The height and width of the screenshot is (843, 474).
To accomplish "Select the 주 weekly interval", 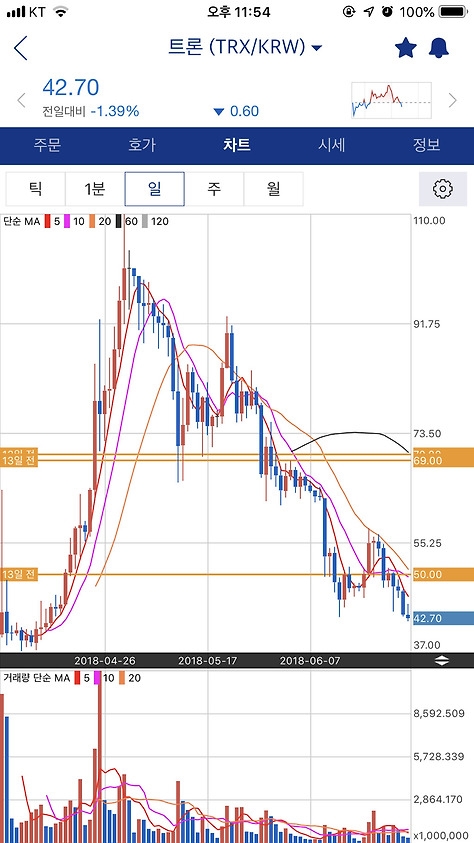I will 214,189.
